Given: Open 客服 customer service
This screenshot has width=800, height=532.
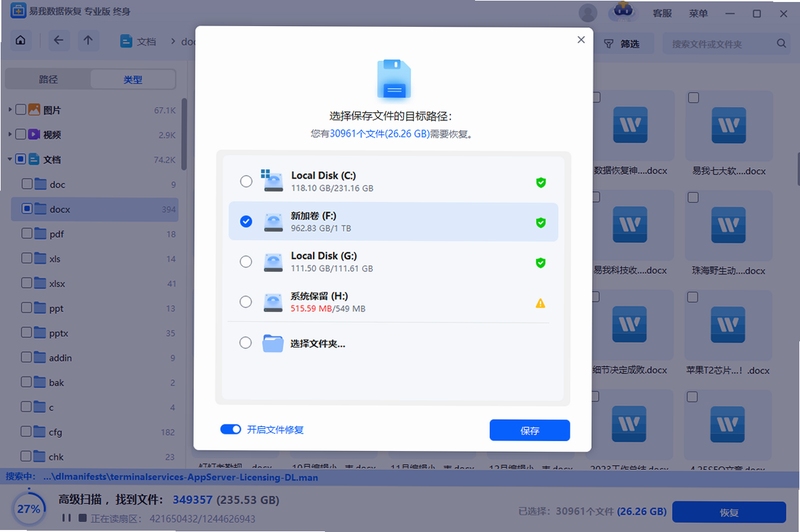Looking at the screenshot, I should [662, 13].
